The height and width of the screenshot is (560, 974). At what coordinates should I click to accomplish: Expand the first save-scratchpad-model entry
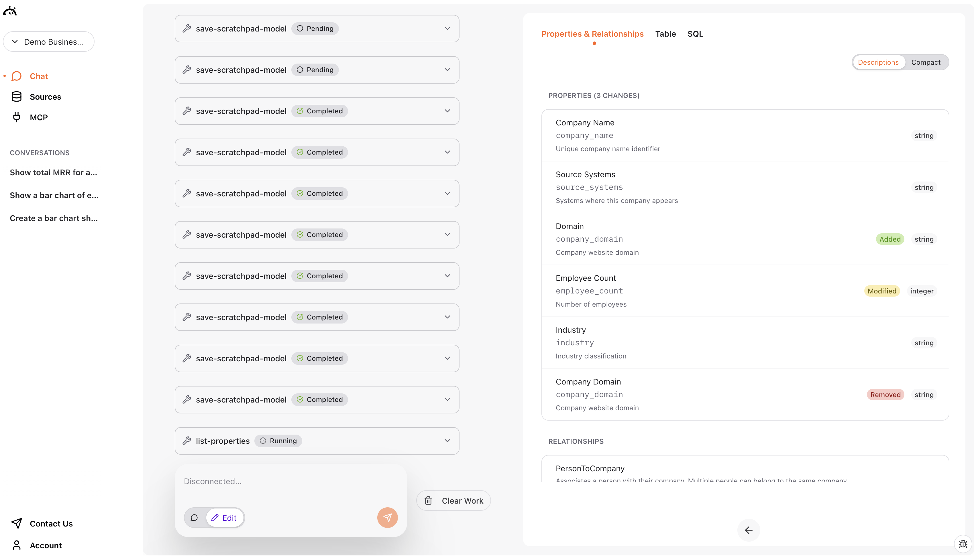click(x=447, y=28)
